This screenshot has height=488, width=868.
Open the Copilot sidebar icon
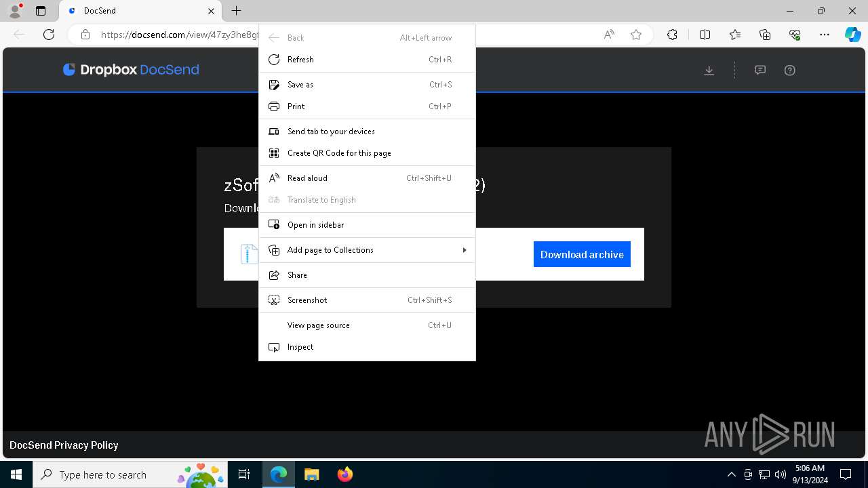(852, 35)
